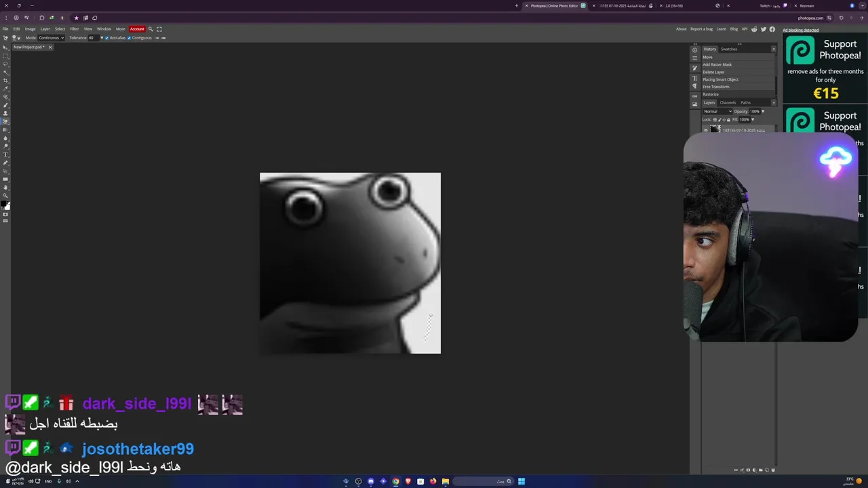This screenshot has height=488, width=868.
Task: Open the Report a bug link
Action: [701, 28]
